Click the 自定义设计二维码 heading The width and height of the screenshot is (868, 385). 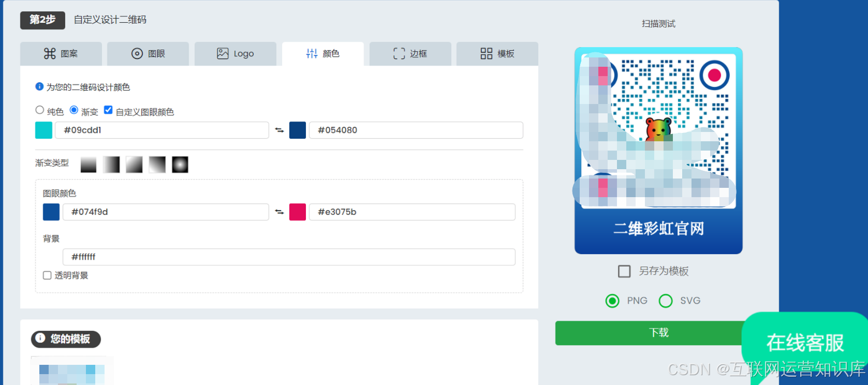[x=110, y=20]
